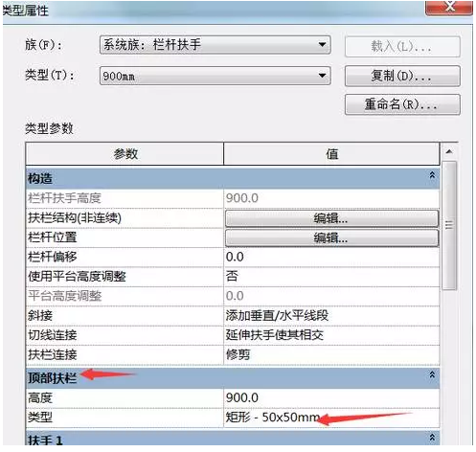Screen dimensions: 476x452
Task: Select the 栏杆偏移 value field 0.0
Action: point(331,258)
